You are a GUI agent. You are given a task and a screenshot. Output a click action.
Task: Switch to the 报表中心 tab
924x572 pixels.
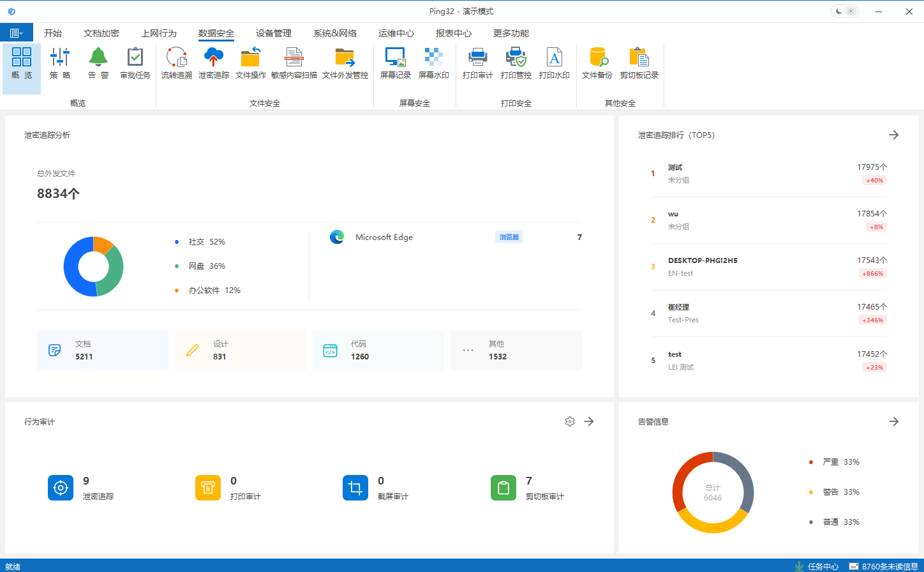pyautogui.click(x=453, y=33)
